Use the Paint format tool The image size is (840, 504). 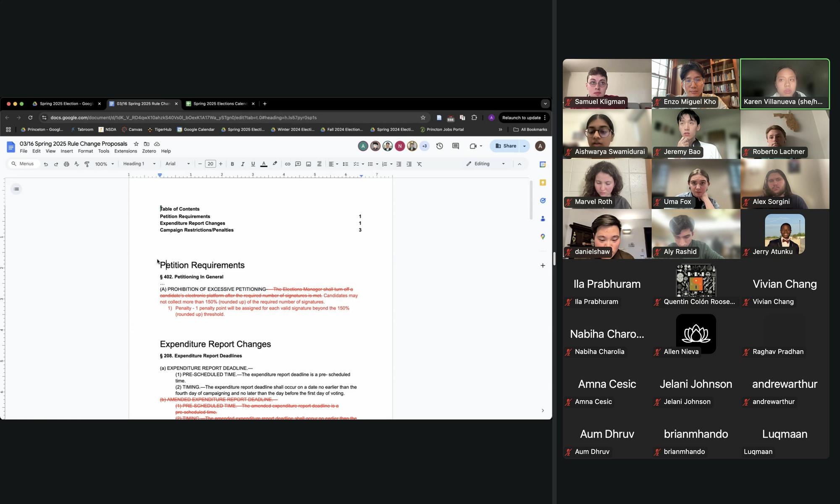coord(87,164)
